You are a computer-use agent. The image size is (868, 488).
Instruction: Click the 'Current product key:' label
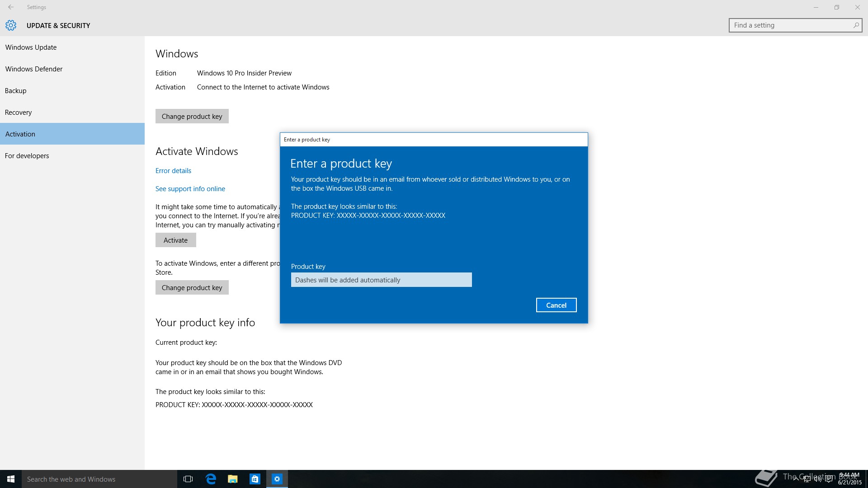(186, 343)
